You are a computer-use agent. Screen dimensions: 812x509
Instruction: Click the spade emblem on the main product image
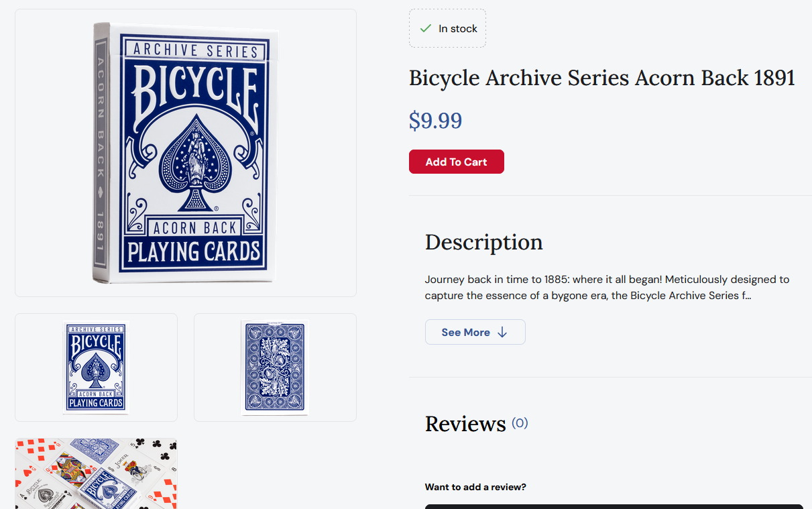[194, 162]
